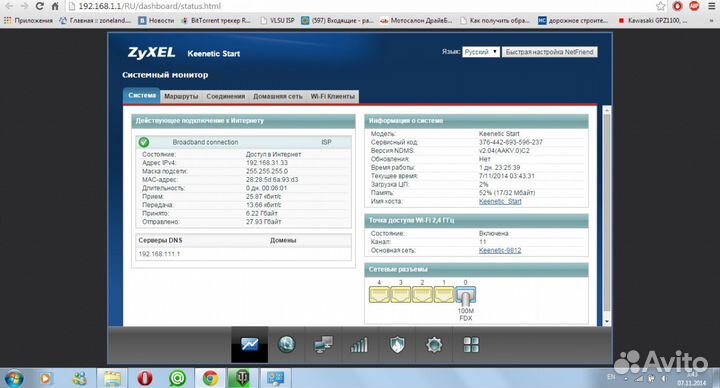Open Windows Explorer folder on taskbar

[112, 378]
